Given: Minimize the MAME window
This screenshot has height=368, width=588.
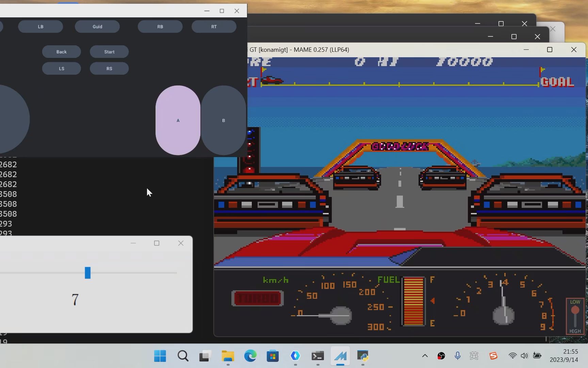Looking at the screenshot, I should (526, 50).
